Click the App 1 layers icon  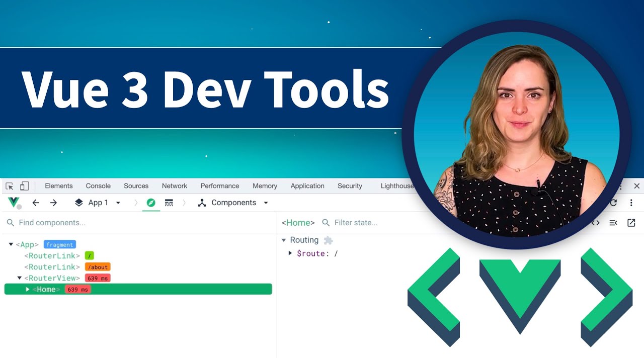79,203
